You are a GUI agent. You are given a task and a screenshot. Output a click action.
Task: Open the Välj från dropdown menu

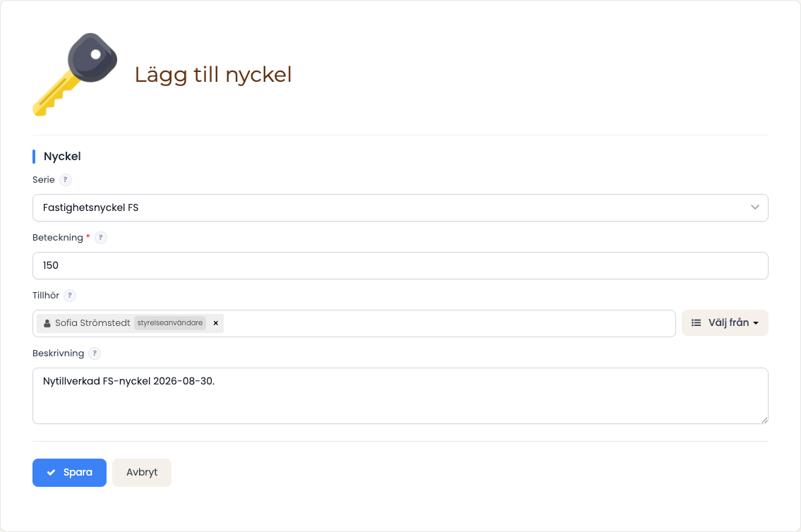(725, 322)
